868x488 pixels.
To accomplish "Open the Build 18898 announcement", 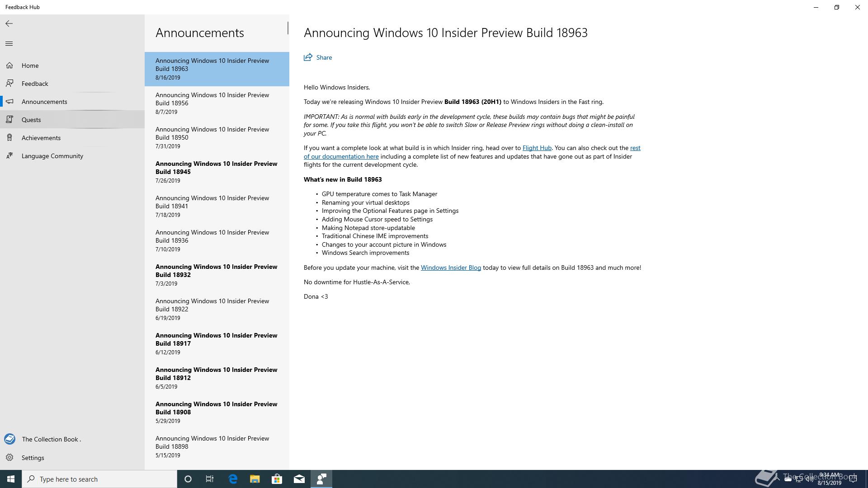I will coord(217,447).
